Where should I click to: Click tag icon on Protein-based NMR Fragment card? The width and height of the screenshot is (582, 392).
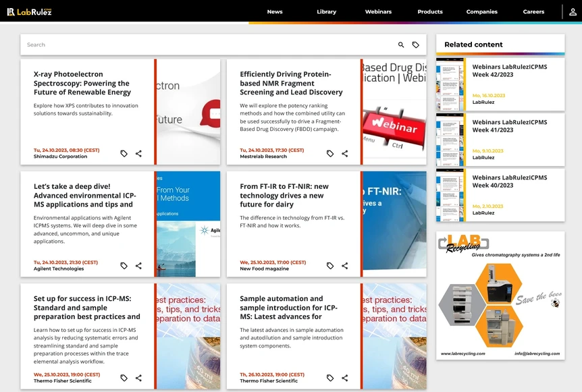[330, 154]
